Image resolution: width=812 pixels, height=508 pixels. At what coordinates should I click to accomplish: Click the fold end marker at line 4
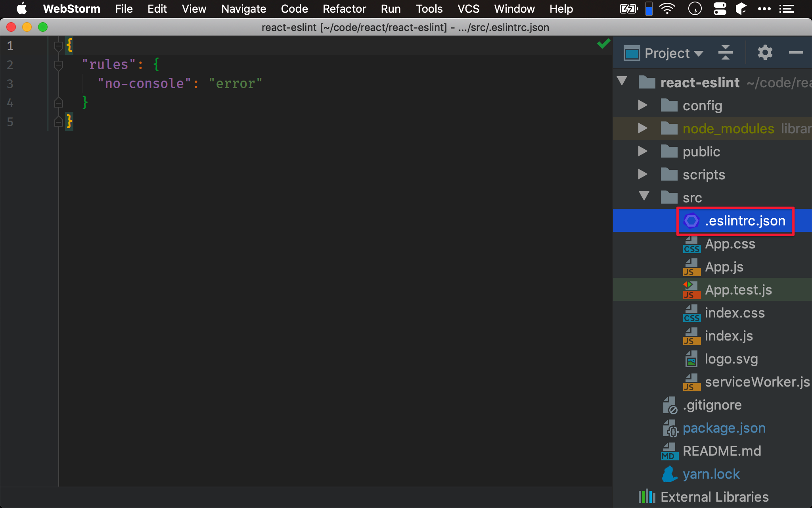(59, 103)
